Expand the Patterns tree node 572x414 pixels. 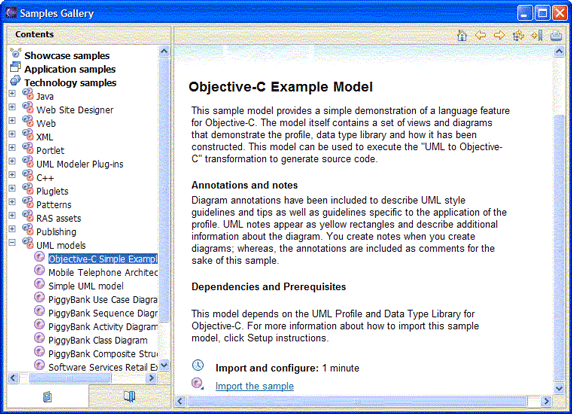tap(12, 202)
